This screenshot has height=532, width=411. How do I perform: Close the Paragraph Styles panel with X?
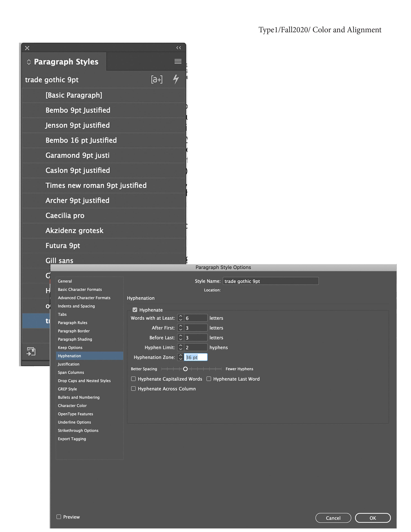(27, 48)
